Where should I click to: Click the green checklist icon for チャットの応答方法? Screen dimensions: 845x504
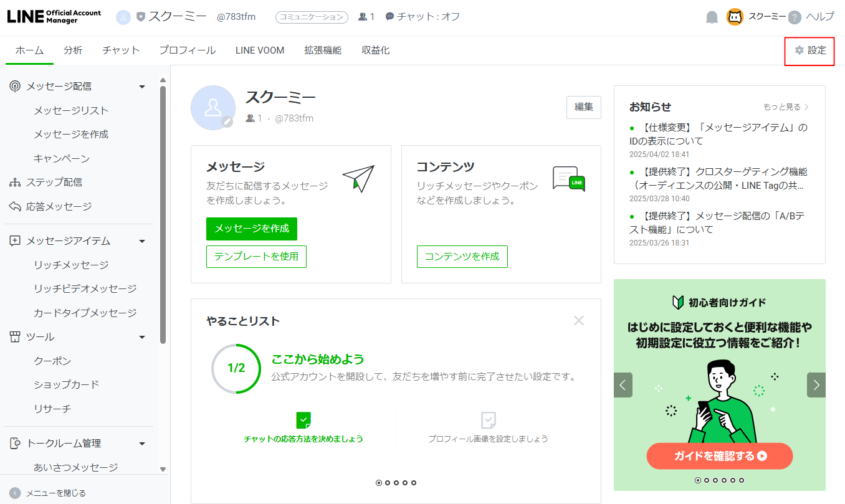tap(303, 420)
